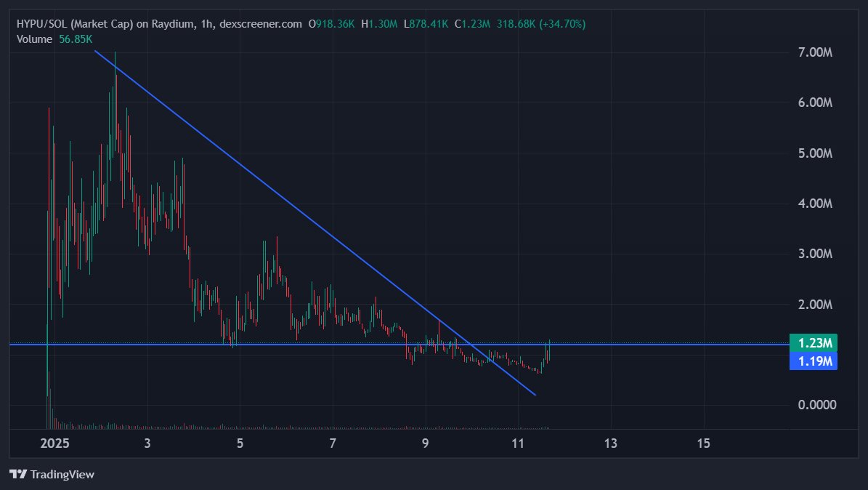Click the open value O918.36K

pyautogui.click(x=333, y=23)
